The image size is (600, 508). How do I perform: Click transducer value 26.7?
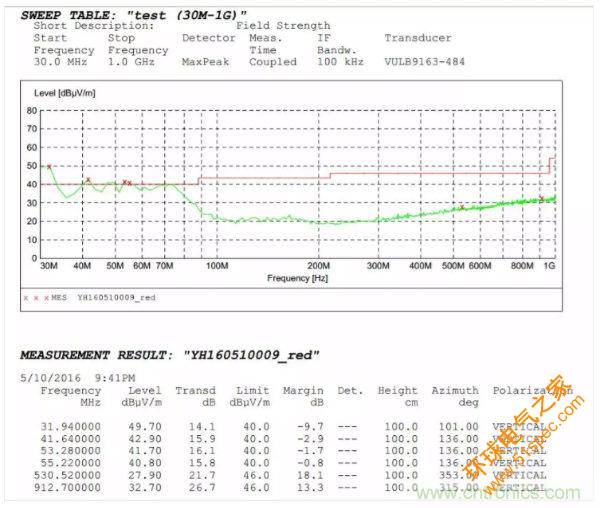pyautogui.click(x=202, y=488)
